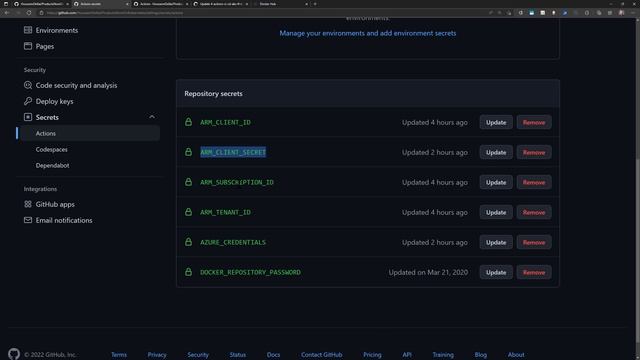Update the ARM_CLIENT_SECRET secret
The height and width of the screenshot is (360, 640).
496,152
